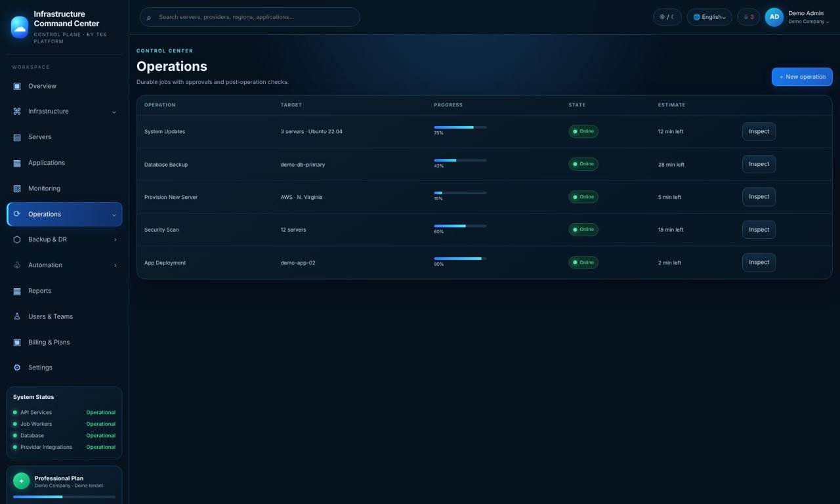The height and width of the screenshot is (504, 840).
Task: Open notifications bell showing 3
Action: (x=749, y=17)
